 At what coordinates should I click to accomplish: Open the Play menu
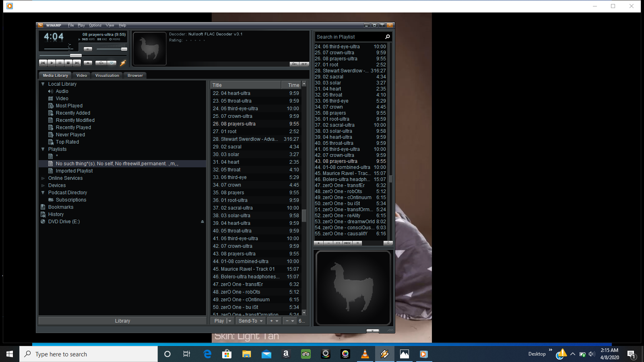pyautogui.click(x=81, y=25)
